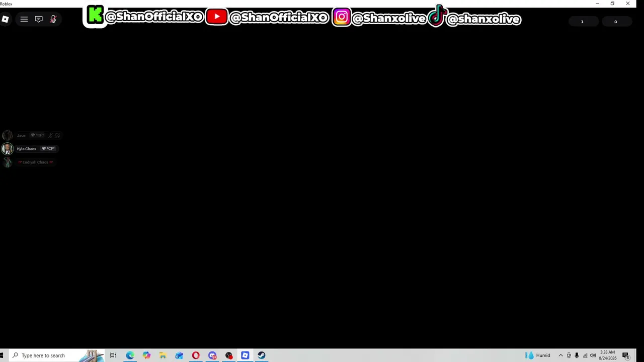Open Outlook from the taskbar
The width and height of the screenshot is (644, 362).
point(179,355)
